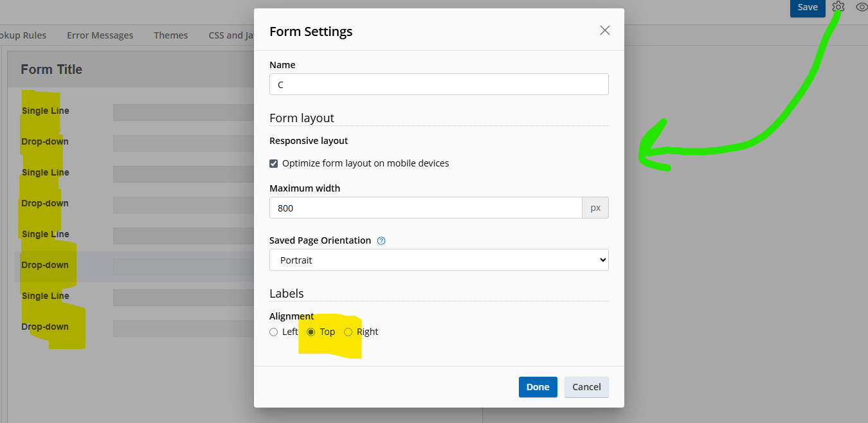Open the Saved Page Orientation dropdown
This screenshot has width=868, height=423.
click(439, 260)
